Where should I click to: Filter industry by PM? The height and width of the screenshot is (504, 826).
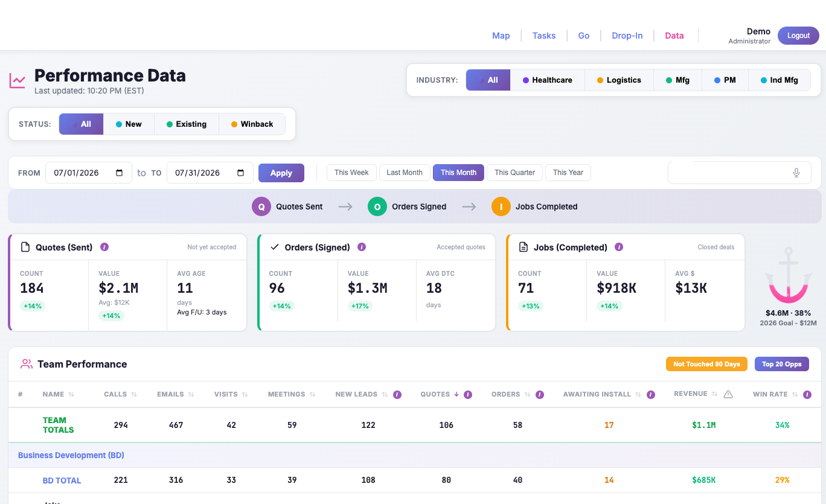coord(725,80)
